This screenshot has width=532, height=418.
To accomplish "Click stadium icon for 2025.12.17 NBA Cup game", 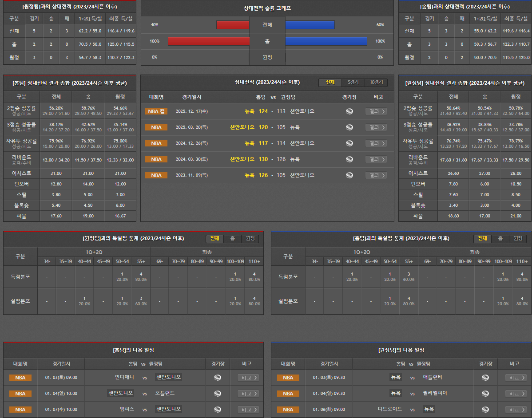I will 349,111.
